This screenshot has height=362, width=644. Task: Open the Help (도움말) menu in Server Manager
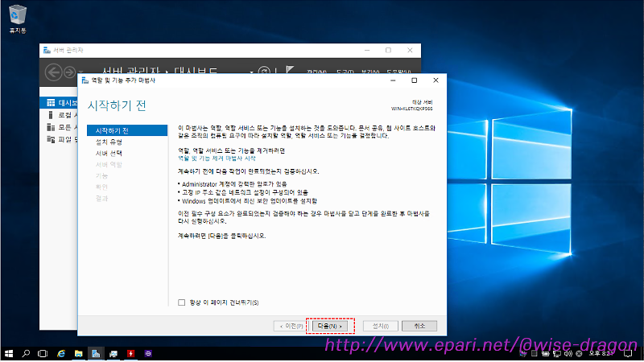(x=398, y=72)
